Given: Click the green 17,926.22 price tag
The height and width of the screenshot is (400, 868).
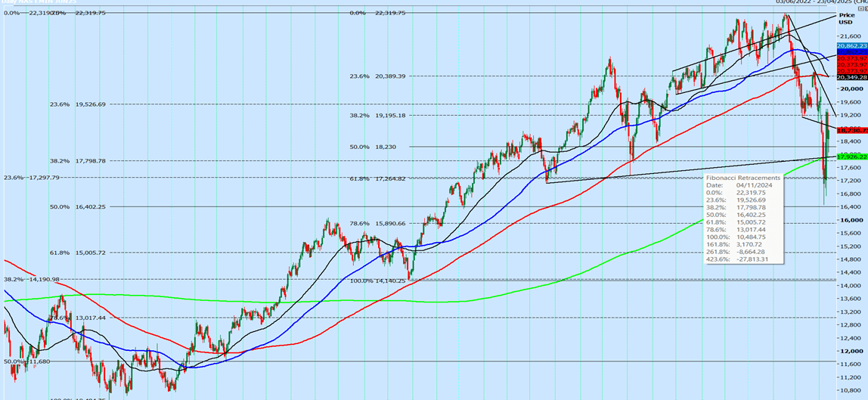Looking at the screenshot, I should pos(852,158).
